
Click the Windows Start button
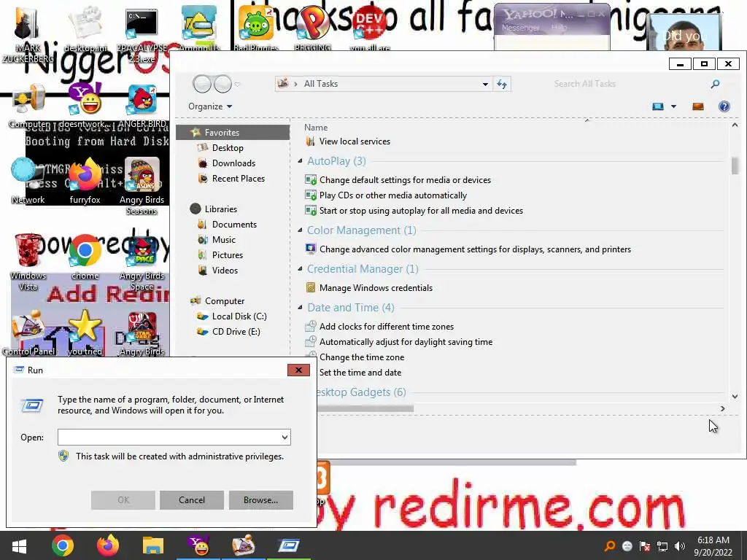pos(19,545)
